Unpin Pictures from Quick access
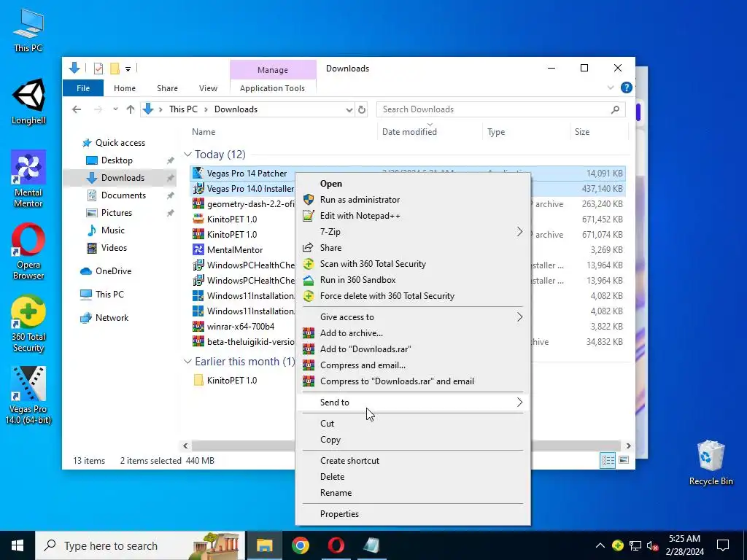The image size is (747, 560). [170, 213]
